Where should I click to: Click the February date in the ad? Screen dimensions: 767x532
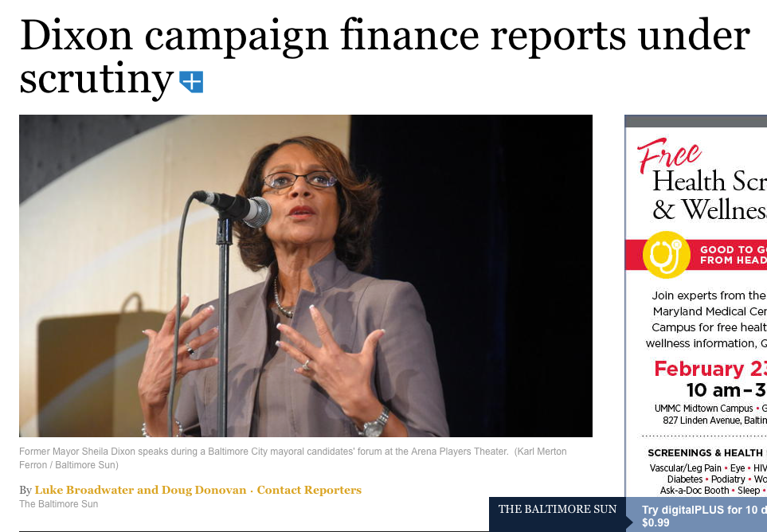(x=710, y=369)
